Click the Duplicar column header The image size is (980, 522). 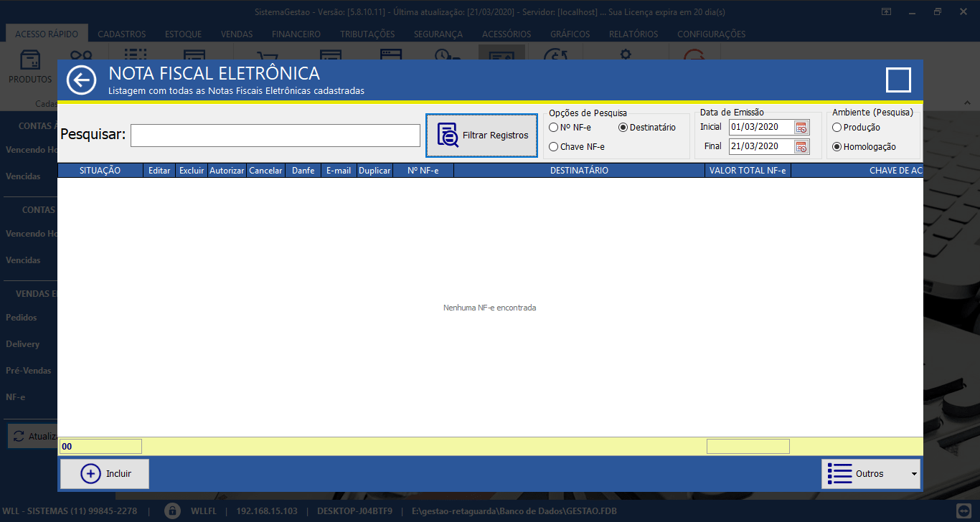pyautogui.click(x=374, y=171)
